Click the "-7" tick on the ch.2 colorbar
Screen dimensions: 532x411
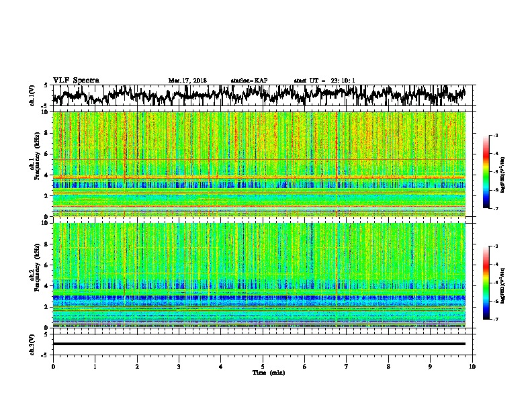(495, 319)
